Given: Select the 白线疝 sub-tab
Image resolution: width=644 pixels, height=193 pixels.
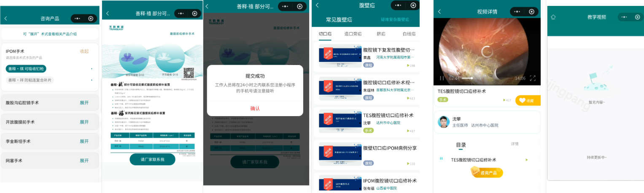Looking at the screenshot, I should tap(409, 34).
